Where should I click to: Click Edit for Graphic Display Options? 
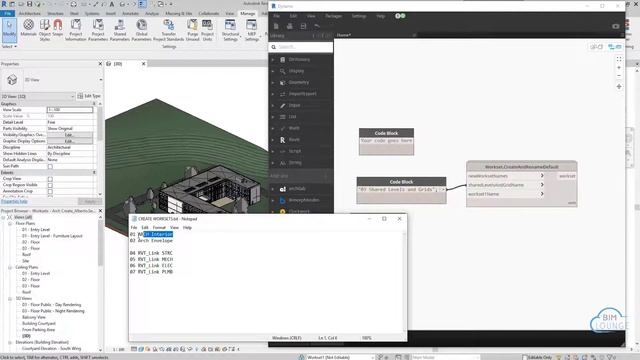point(69,141)
